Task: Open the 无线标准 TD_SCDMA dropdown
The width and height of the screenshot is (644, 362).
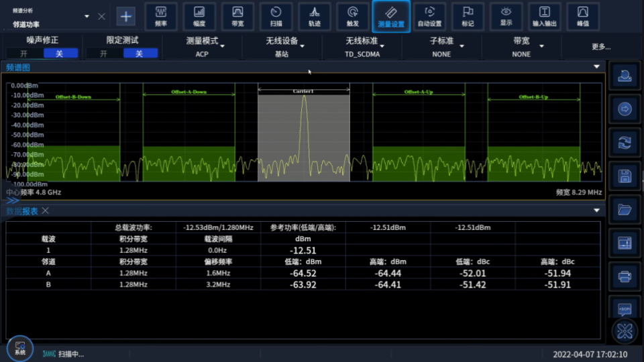Action: pos(362,47)
